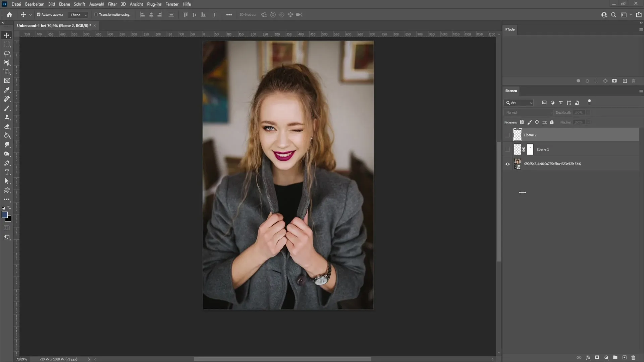Click the Deckkraft opacity input field
The image size is (644, 362).
coord(580,112)
